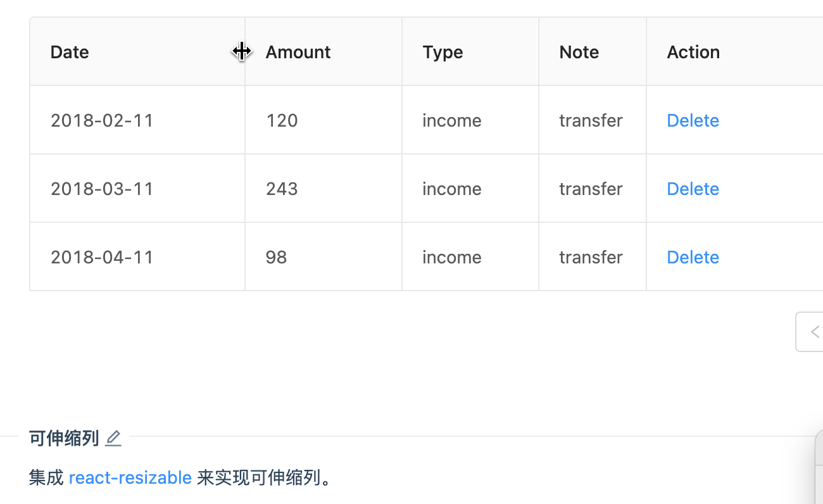The height and width of the screenshot is (504, 823).
Task: Click the amount cell showing 243
Action: point(282,189)
